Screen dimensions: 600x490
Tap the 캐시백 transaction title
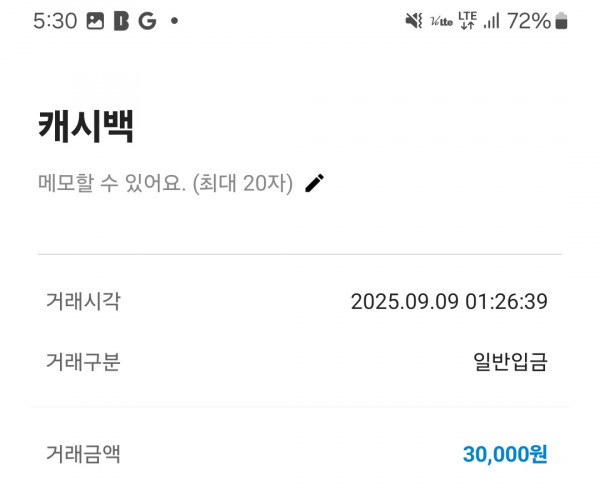(x=86, y=126)
